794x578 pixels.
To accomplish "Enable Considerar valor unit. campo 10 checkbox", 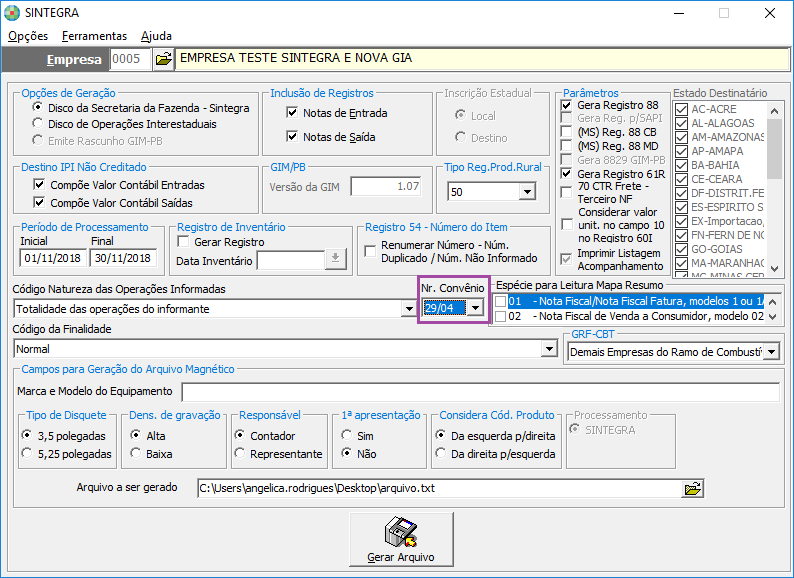I will [568, 224].
